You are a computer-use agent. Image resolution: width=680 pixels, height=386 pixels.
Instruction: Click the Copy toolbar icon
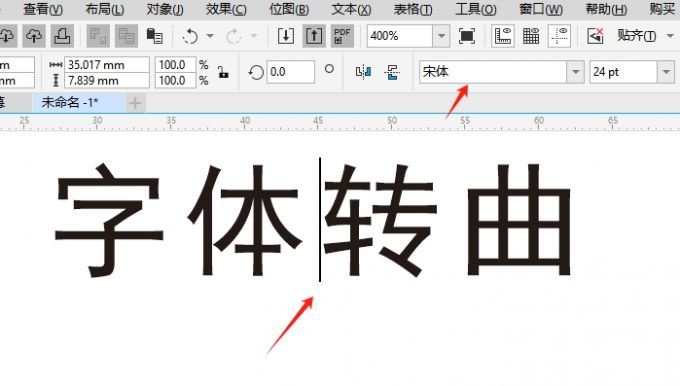pyautogui.click(x=126, y=36)
